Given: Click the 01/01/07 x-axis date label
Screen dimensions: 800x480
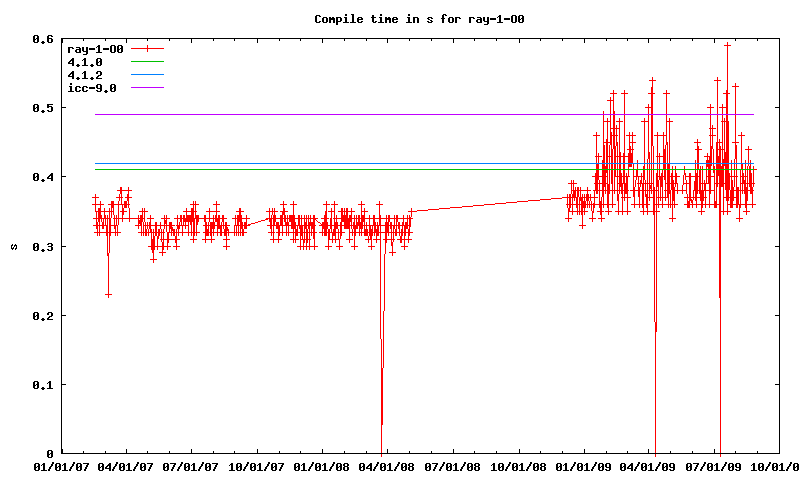Looking at the screenshot, I should (62, 466).
